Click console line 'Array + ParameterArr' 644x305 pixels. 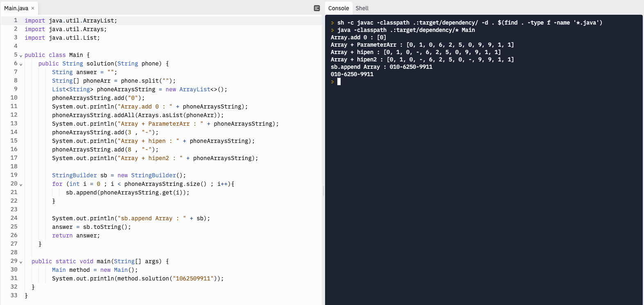tap(422, 45)
